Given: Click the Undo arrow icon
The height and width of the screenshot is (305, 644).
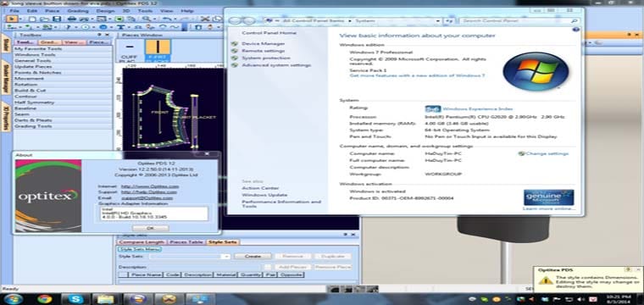Looking at the screenshot, I should coord(166,19).
